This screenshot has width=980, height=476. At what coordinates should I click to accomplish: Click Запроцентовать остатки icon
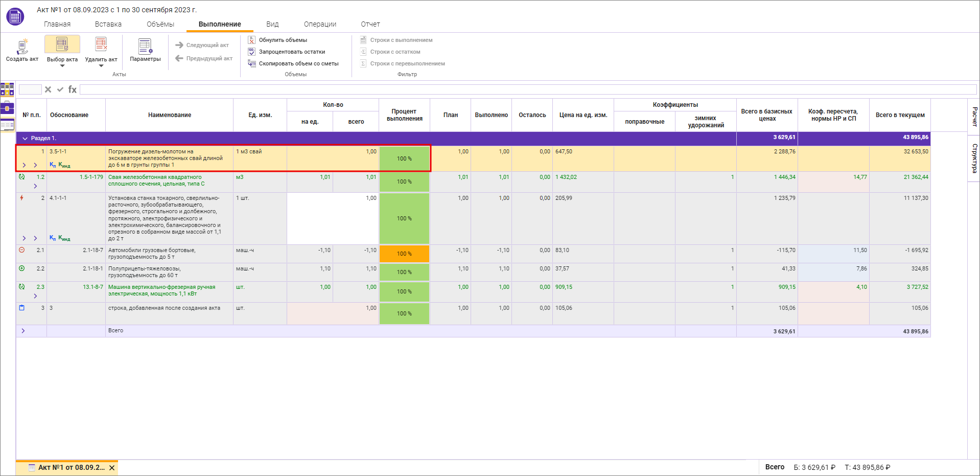[x=251, y=52]
